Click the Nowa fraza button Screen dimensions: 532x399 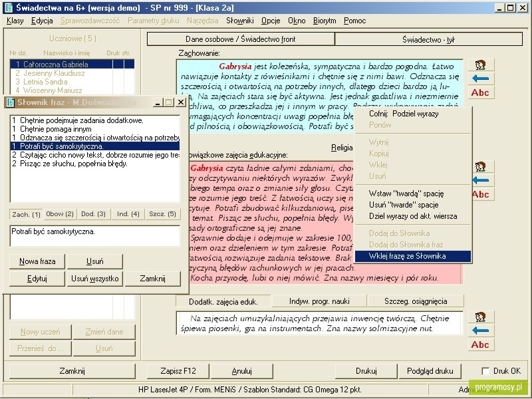tap(37, 261)
